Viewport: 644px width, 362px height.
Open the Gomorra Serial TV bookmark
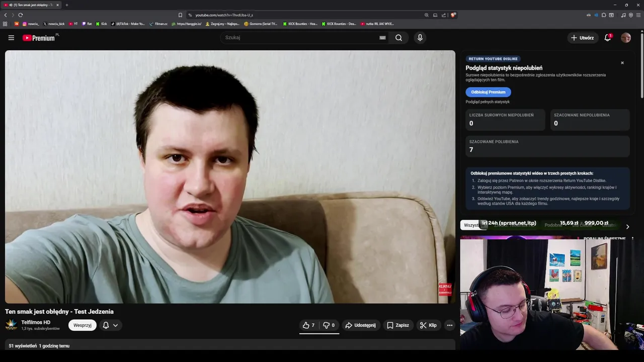(261, 24)
